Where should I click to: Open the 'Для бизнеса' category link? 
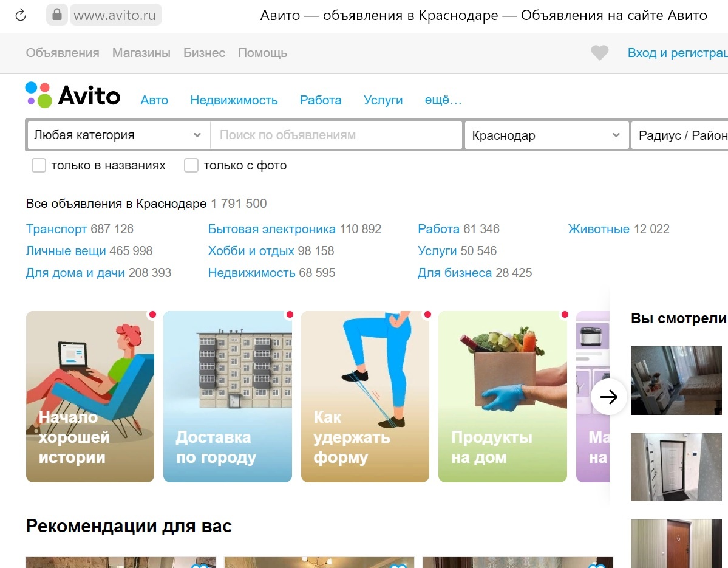point(455,273)
